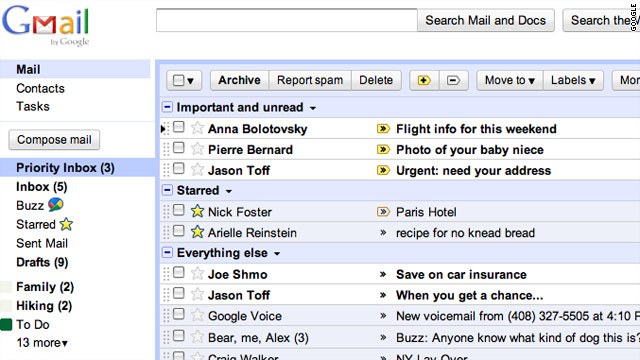Click the To Do green label color swatch
The image size is (640, 360).
(x=6, y=325)
